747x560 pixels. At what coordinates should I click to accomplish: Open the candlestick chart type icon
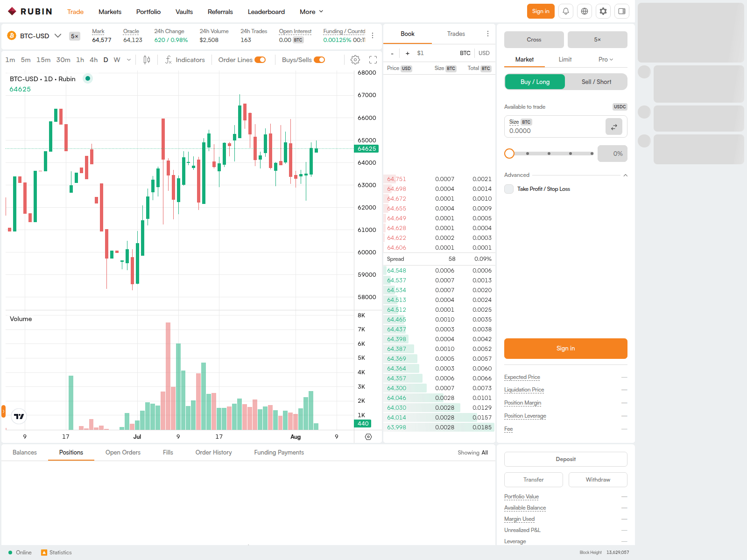(147, 60)
